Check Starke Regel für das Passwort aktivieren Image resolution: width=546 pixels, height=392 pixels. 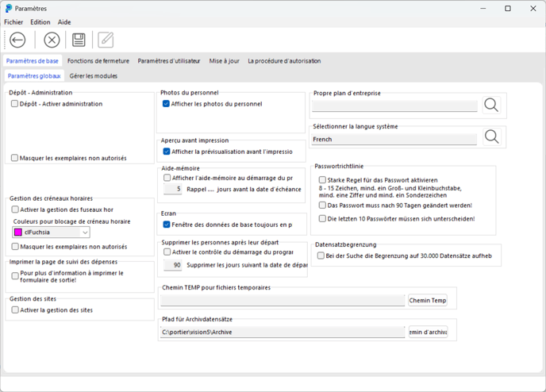[322, 180]
